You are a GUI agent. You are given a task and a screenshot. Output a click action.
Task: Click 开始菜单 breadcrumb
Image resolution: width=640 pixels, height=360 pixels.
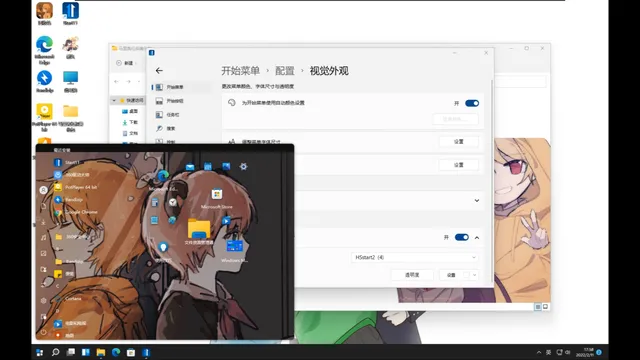240,71
